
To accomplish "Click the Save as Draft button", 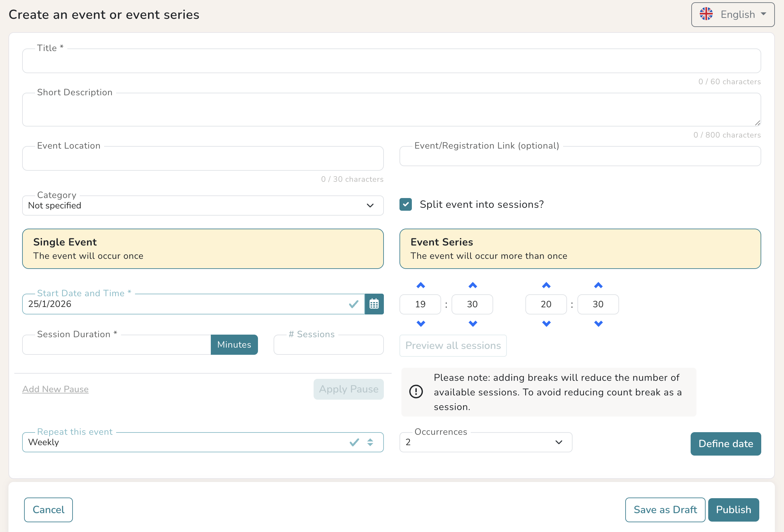I will [x=665, y=510].
